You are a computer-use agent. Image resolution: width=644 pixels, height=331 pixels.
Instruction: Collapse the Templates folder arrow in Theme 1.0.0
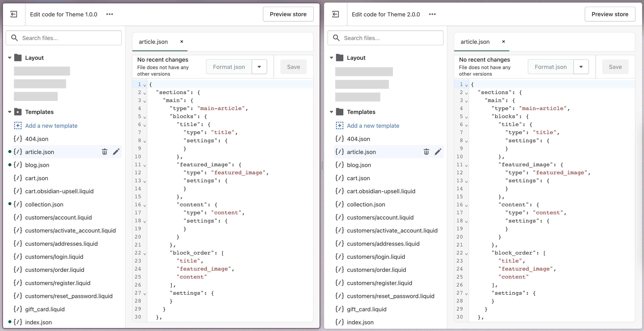click(x=9, y=112)
